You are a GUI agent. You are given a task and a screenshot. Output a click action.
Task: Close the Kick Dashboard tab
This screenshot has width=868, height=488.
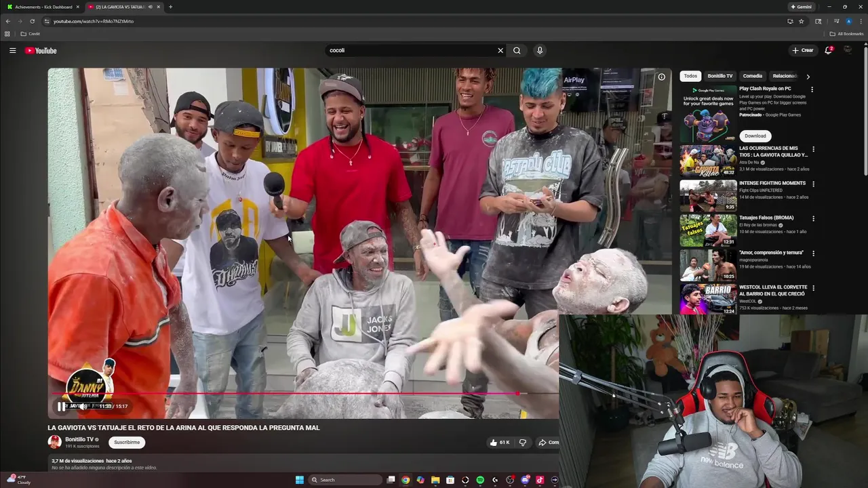pos(78,7)
